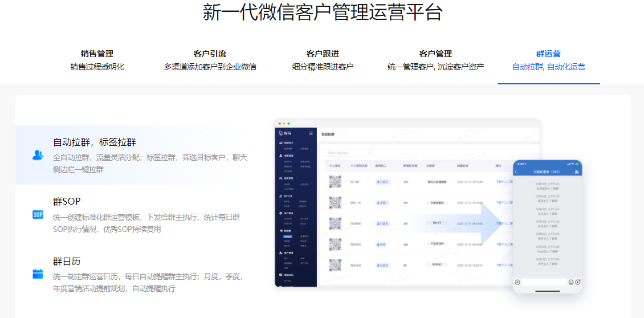This screenshot has height=318, width=644.
Task: Tap the back arrow in the phone chat
Action: pyautogui.click(x=516, y=172)
